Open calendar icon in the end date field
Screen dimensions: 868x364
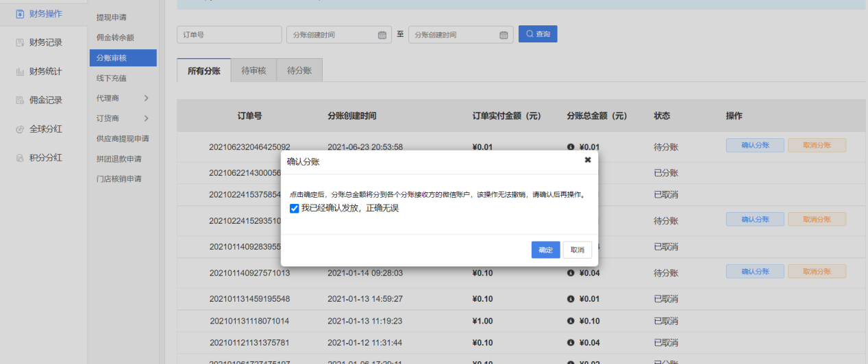pos(504,35)
